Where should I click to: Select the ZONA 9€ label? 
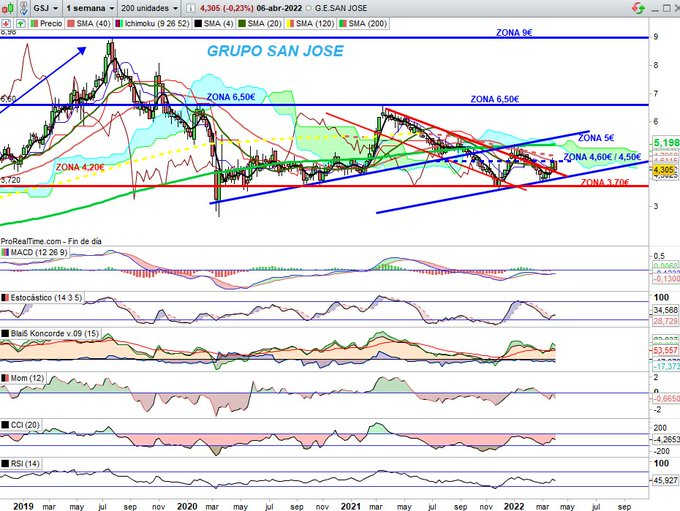(x=514, y=33)
